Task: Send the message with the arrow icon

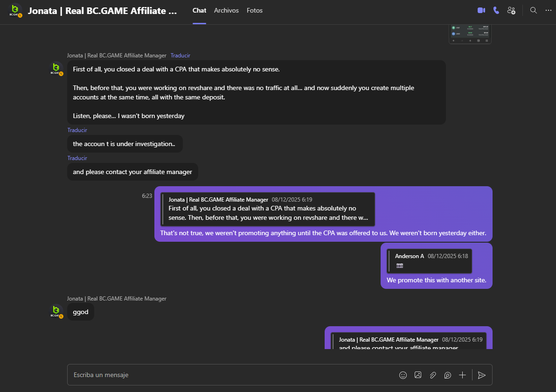Action: pos(482,375)
